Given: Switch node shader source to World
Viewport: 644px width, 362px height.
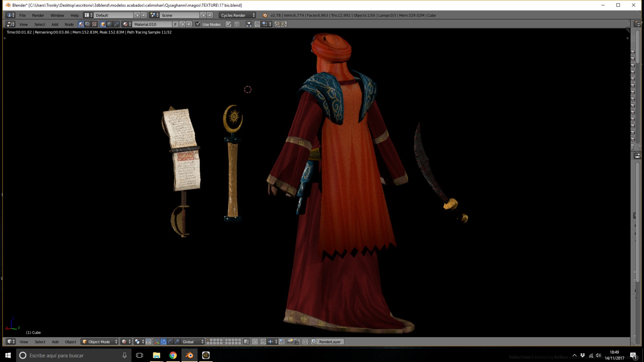Looking at the screenshot, I should point(110,24).
